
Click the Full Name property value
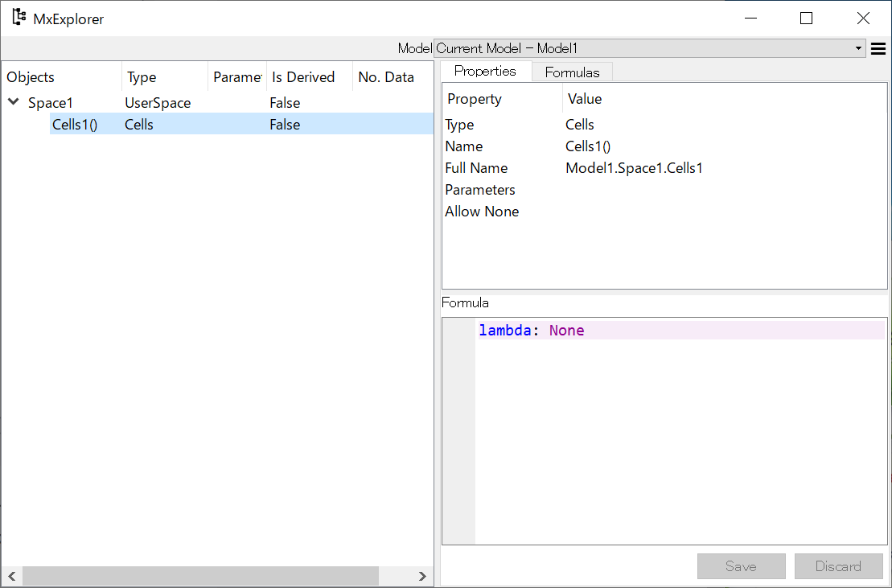pyautogui.click(x=634, y=168)
